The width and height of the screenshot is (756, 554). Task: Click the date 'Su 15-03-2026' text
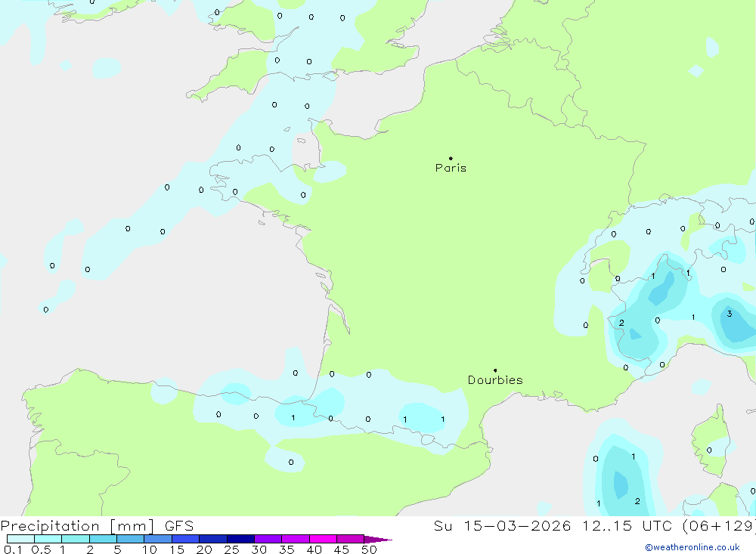(502, 526)
